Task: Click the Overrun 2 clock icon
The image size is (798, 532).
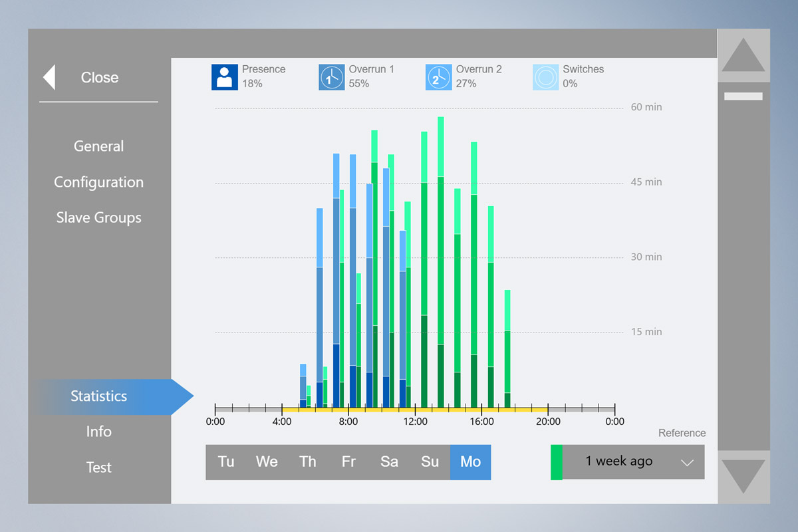Action: [x=439, y=77]
